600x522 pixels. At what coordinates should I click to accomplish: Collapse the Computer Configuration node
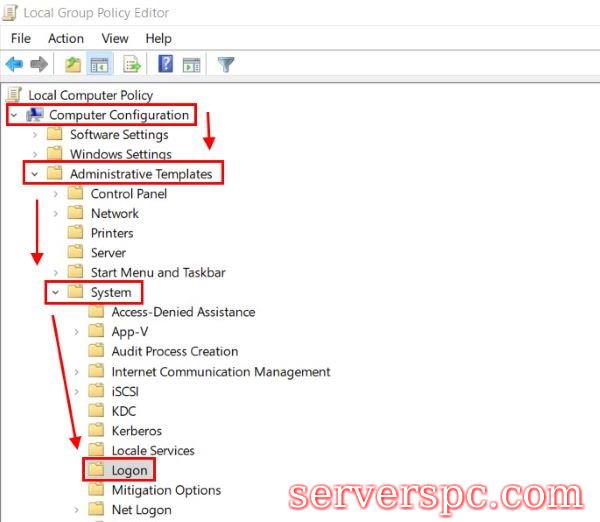(x=13, y=115)
